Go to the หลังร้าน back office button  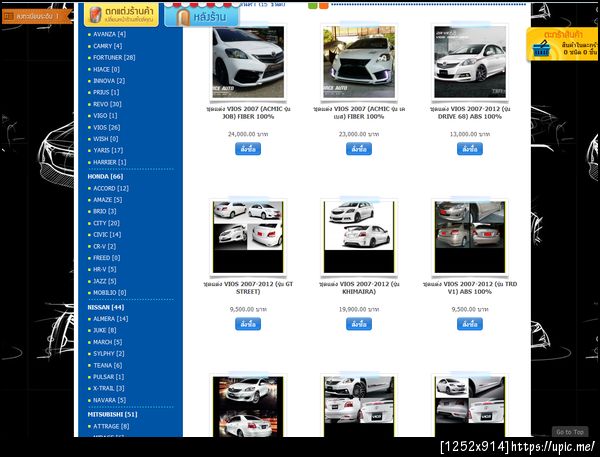click(x=202, y=16)
